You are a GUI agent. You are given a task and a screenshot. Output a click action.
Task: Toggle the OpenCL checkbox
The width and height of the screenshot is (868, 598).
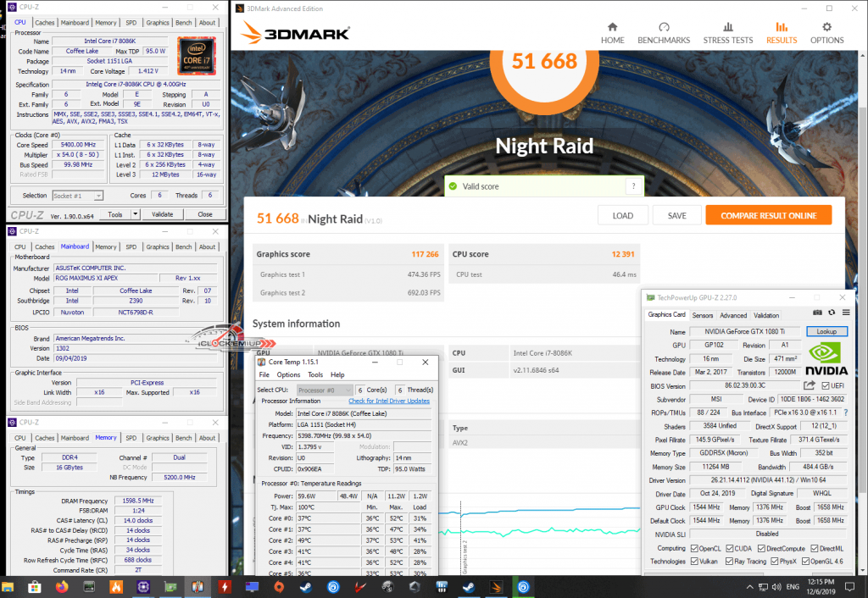click(x=694, y=548)
